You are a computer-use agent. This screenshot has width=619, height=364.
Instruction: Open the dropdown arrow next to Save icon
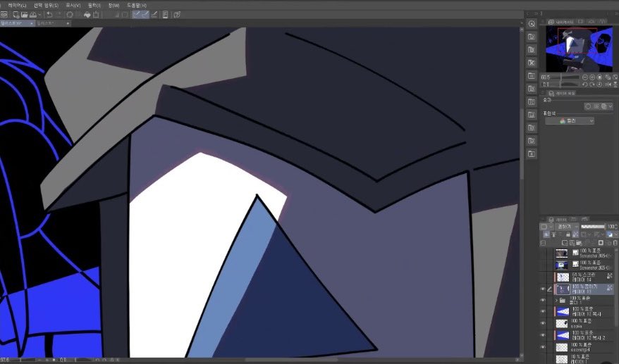point(39,15)
